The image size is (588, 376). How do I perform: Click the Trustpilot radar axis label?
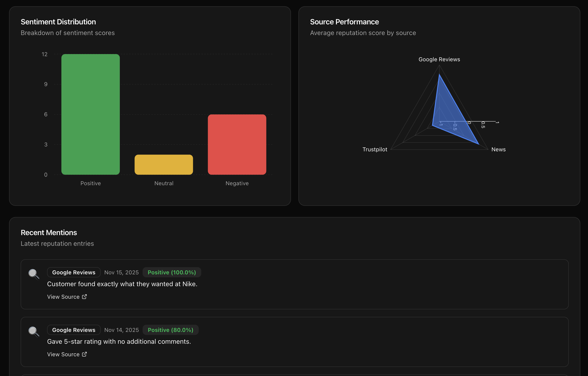pyautogui.click(x=375, y=149)
